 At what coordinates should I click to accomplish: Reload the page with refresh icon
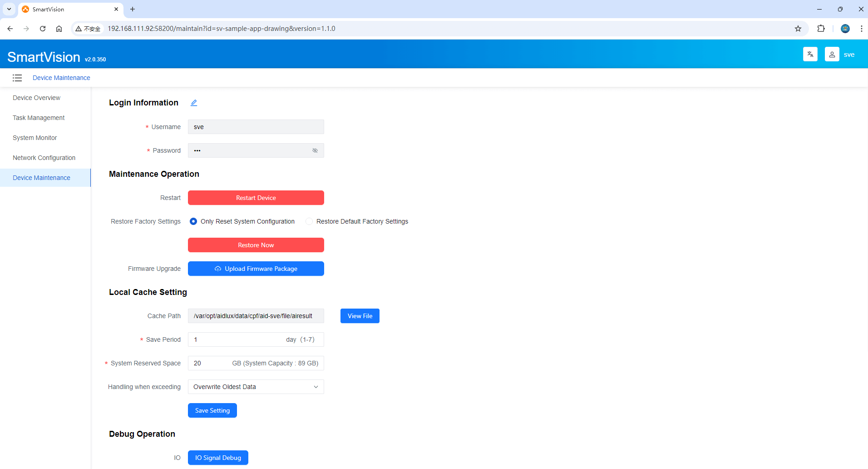(43, 29)
